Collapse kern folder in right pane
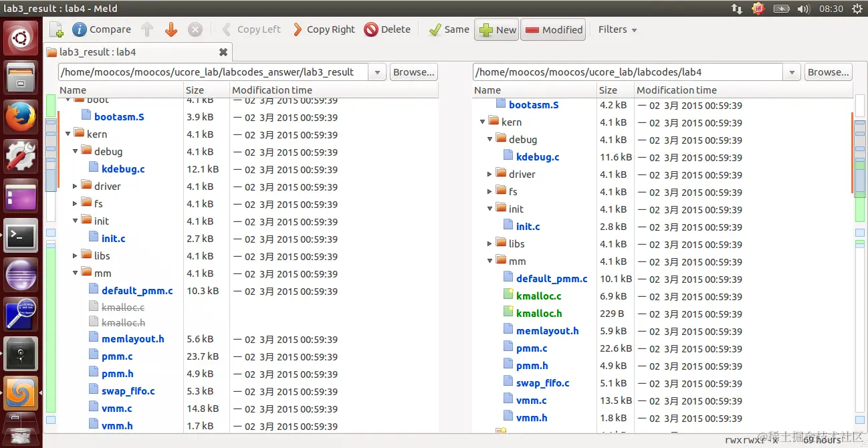The width and height of the screenshot is (868, 448). tap(483, 122)
